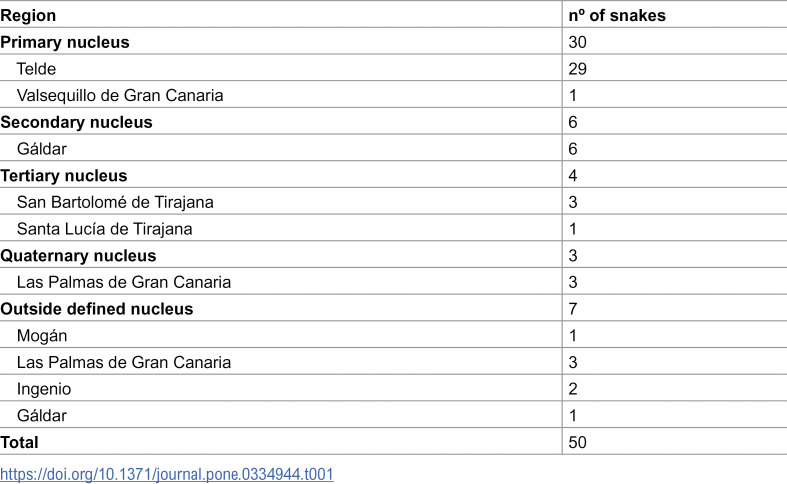Screen dimensions: 787x484
Task: Click the Ingenio row label
Action: coord(44,389)
